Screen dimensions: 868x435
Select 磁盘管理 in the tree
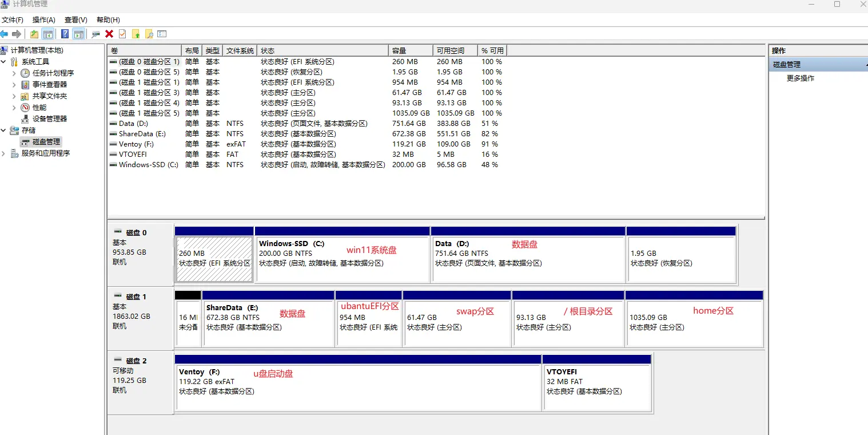46,142
